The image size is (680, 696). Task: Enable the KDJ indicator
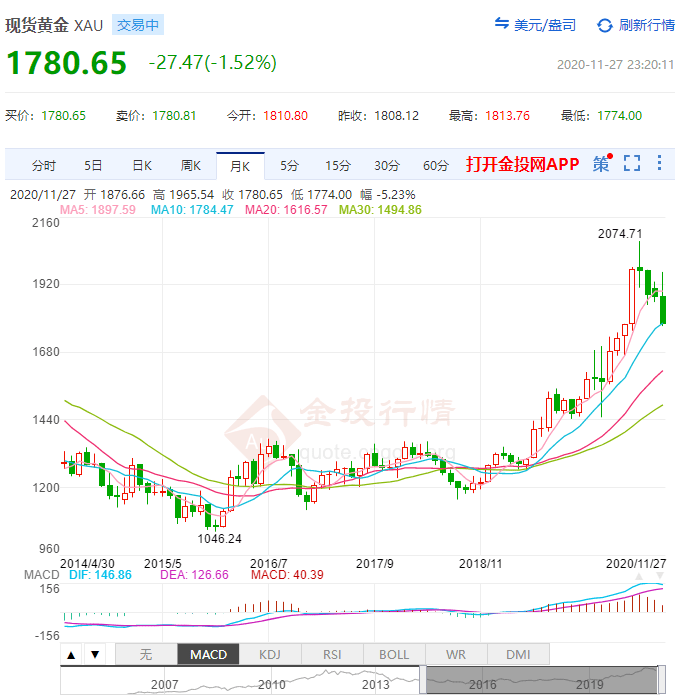[x=270, y=655]
